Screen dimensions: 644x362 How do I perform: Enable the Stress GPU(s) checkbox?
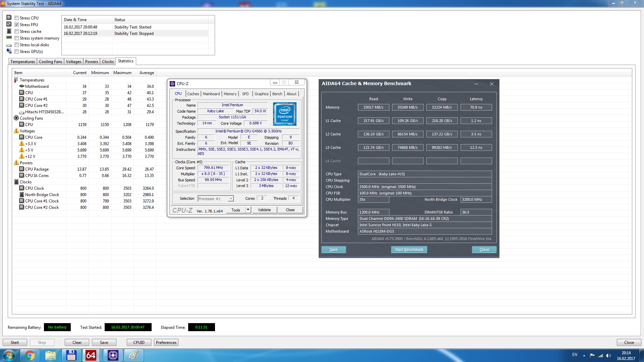click(x=16, y=52)
